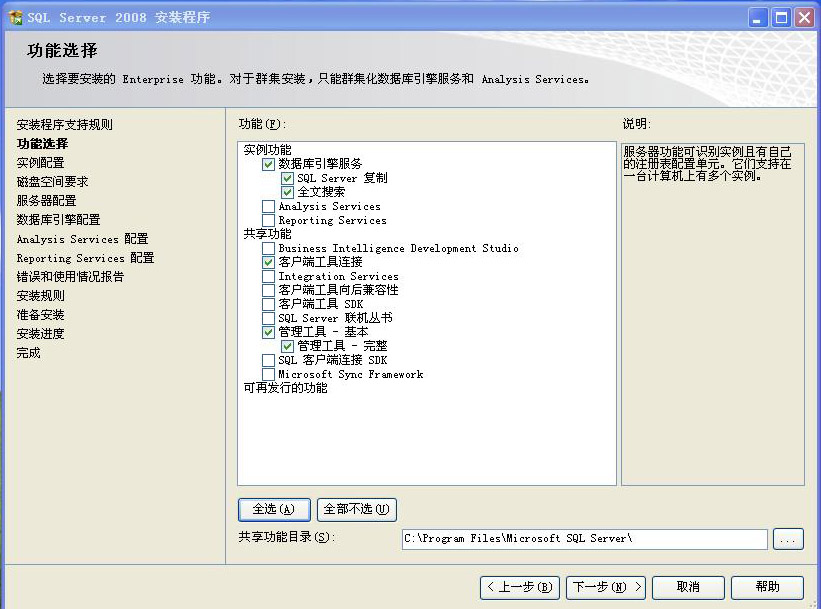Check SQL Server 联机丛书 option
Image resolution: width=821 pixels, height=609 pixels.
(268, 318)
